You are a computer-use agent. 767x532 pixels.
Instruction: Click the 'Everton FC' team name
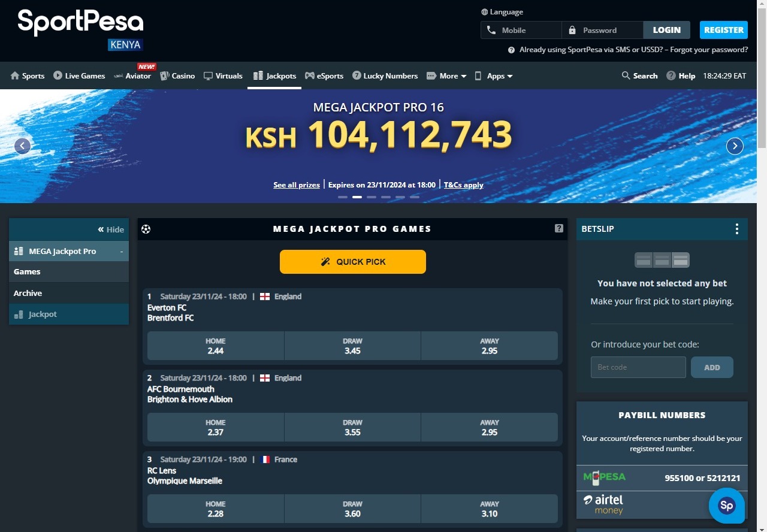click(x=167, y=307)
